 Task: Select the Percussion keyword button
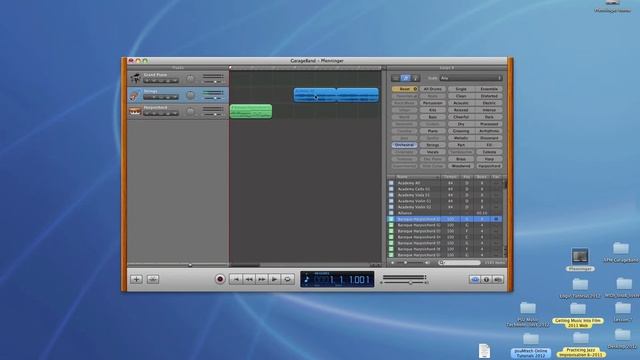[x=433, y=103]
